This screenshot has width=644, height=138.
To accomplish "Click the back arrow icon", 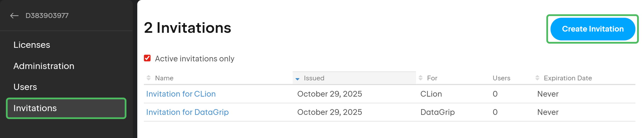I will [x=14, y=16].
